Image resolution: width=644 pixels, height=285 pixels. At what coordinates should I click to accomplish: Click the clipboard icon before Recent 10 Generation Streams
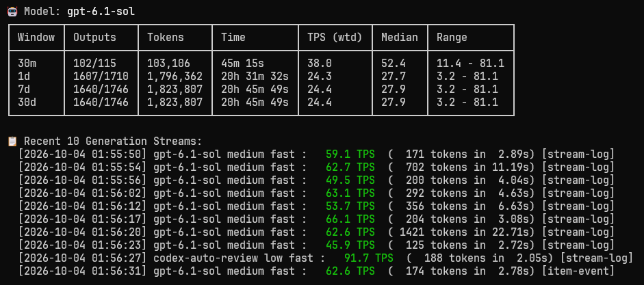[x=12, y=141]
